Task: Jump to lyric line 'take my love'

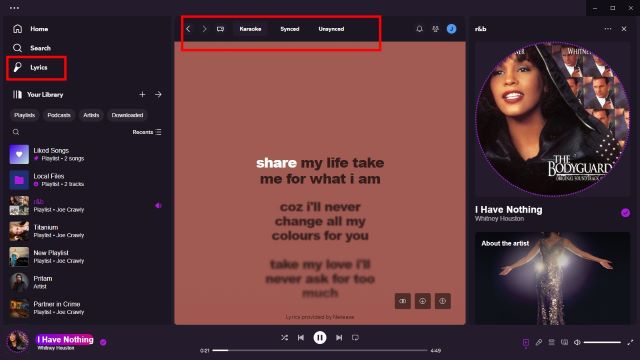Action: click(x=320, y=279)
